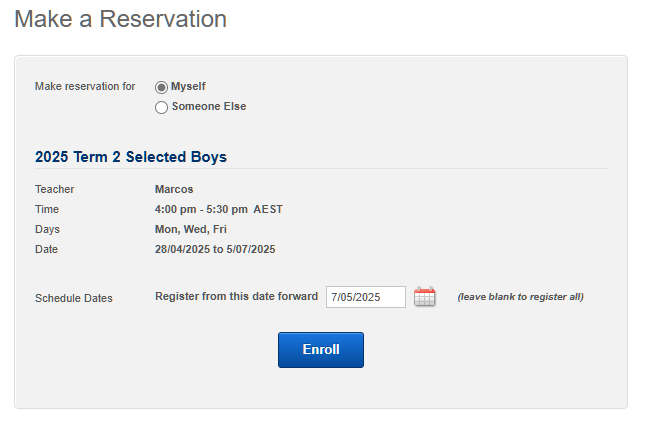Click the 'Teacher' field label
The height and width of the screenshot is (421, 646).
54,189
